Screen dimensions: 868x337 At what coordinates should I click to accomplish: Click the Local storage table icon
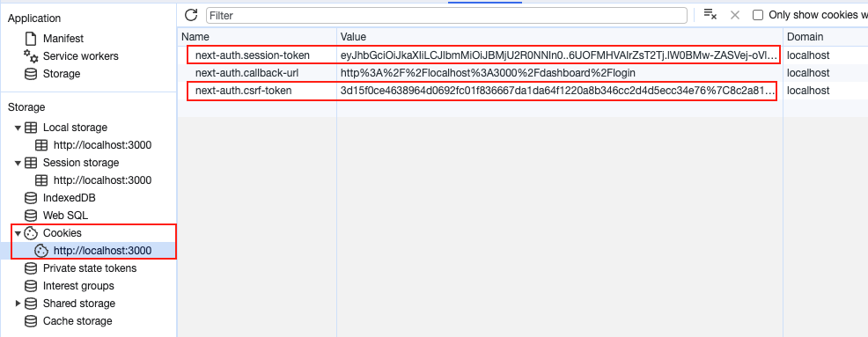click(x=31, y=128)
